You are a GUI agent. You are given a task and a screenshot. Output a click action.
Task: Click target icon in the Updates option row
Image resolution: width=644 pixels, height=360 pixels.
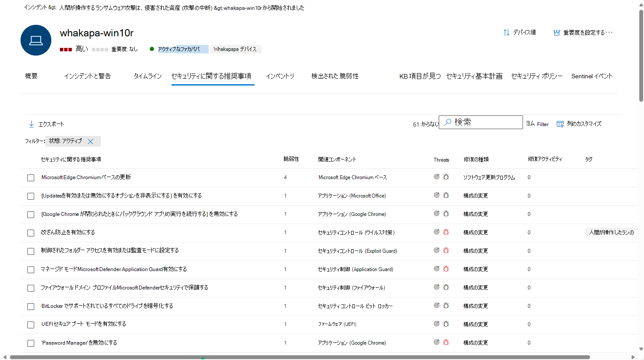point(437,195)
